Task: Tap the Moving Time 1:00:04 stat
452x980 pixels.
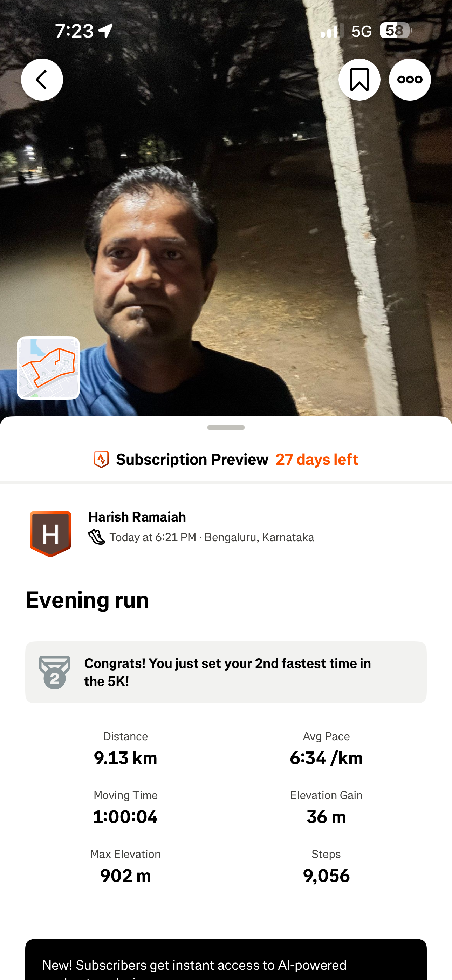Action: click(125, 808)
